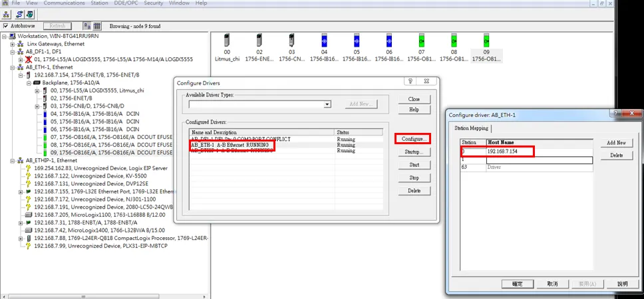This screenshot has width=644, height=299.
Task: Open the Available Driver Types dropdown
Action: pyautogui.click(x=327, y=104)
